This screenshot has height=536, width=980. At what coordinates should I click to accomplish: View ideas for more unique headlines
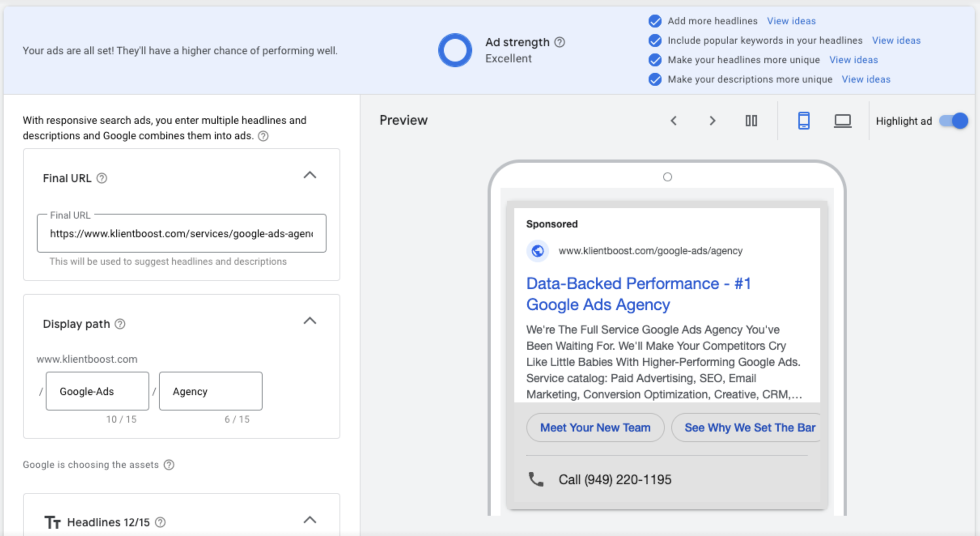pos(853,60)
